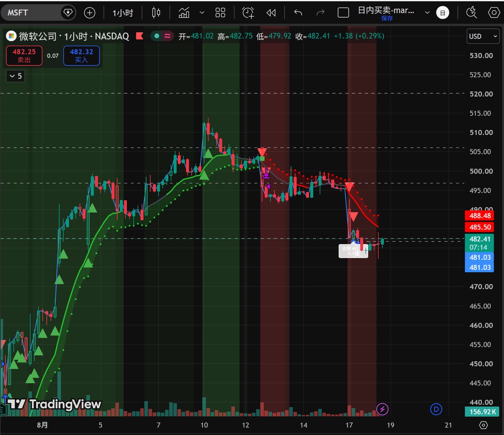Click the pink ≈ data status icon
The width and height of the screenshot is (504, 435).
click(167, 36)
